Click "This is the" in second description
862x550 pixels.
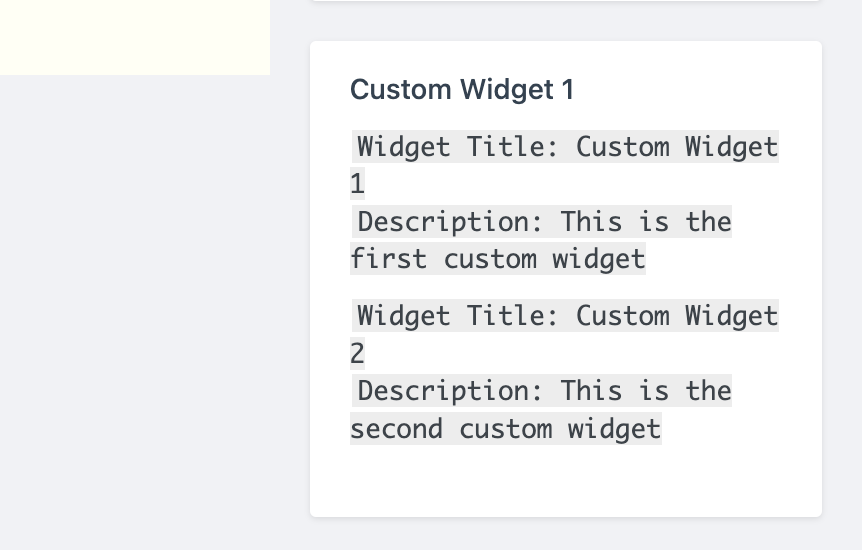[646, 390]
